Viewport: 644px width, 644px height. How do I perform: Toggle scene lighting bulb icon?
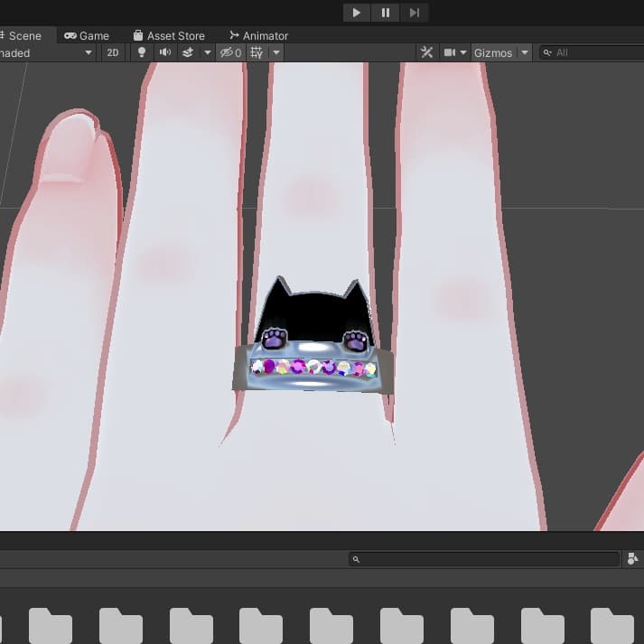click(141, 53)
